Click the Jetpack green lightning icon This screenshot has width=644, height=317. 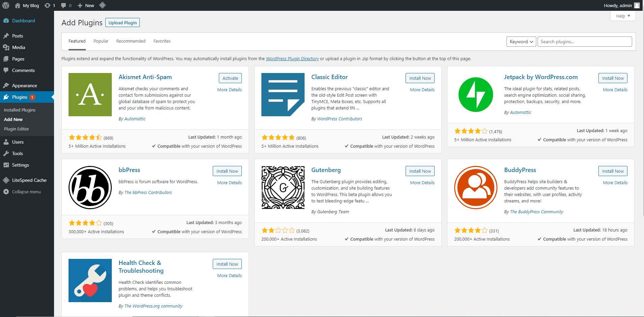point(475,95)
